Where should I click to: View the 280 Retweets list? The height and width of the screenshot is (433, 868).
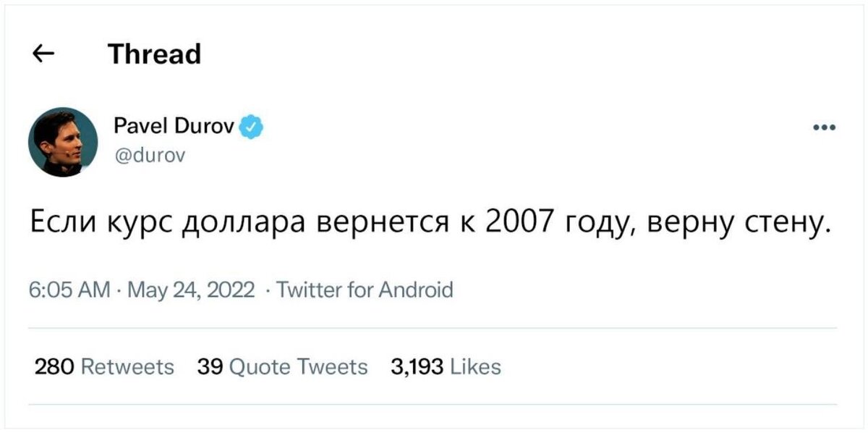click(105, 367)
